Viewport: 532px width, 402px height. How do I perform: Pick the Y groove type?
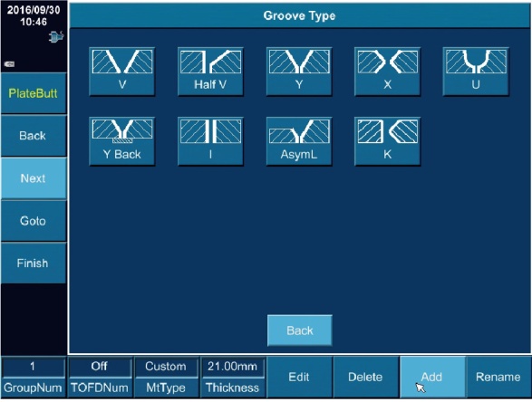(x=299, y=72)
